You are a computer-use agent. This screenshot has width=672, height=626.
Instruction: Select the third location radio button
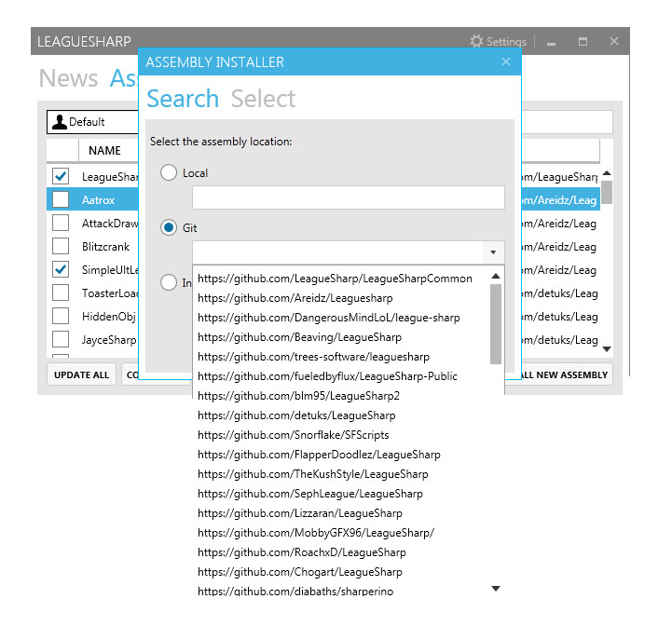coord(169,282)
